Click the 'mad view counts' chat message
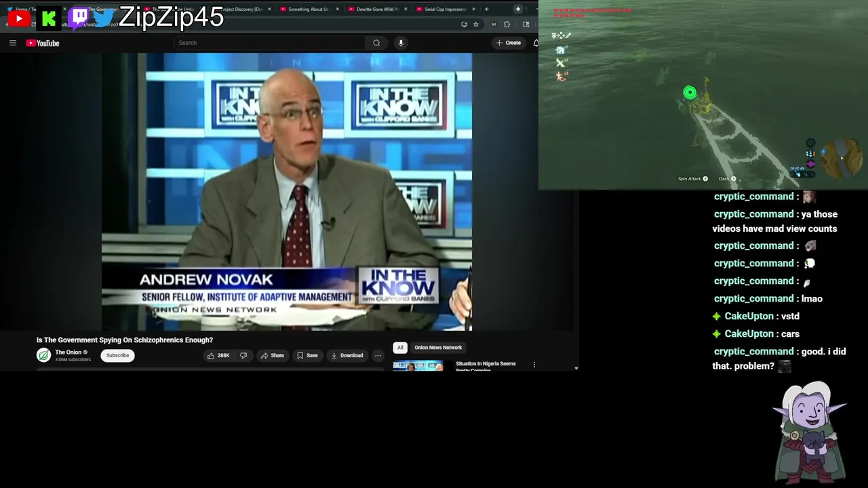The width and height of the screenshot is (868, 488). pyautogui.click(x=775, y=221)
